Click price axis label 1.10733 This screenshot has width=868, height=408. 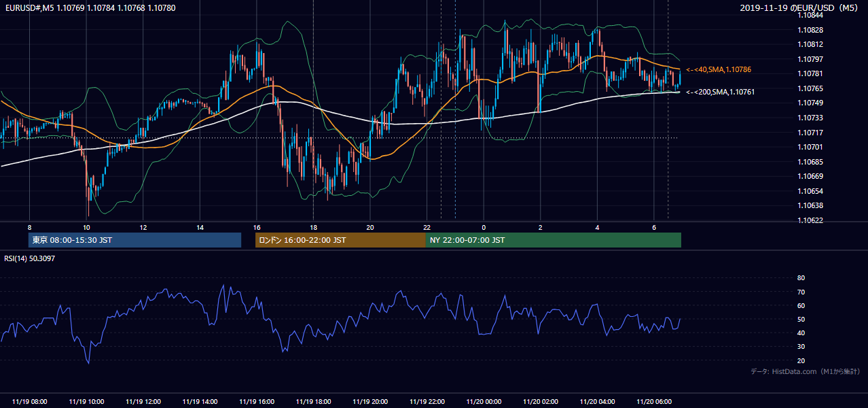(x=811, y=118)
